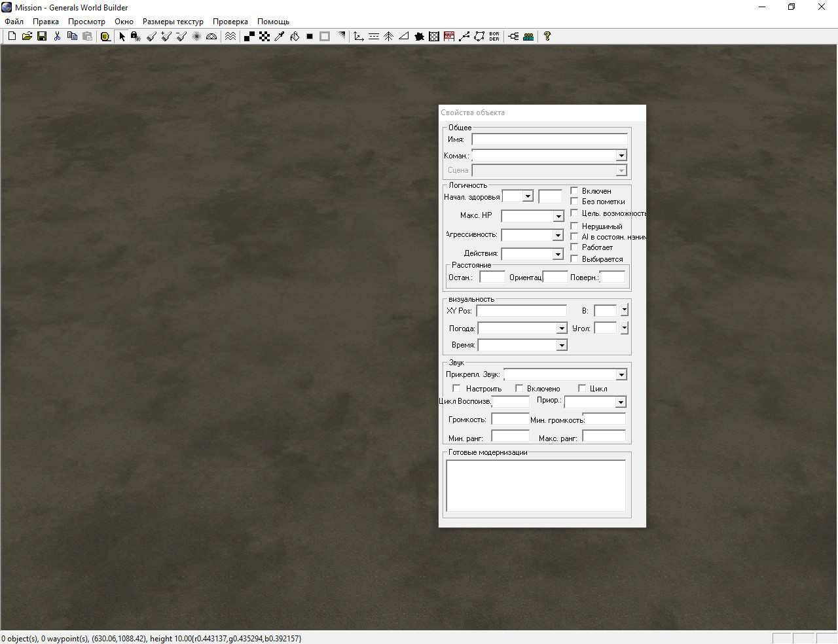Open the Размеры текстур menu
Viewport: 838px width, 644px height.
tap(173, 22)
